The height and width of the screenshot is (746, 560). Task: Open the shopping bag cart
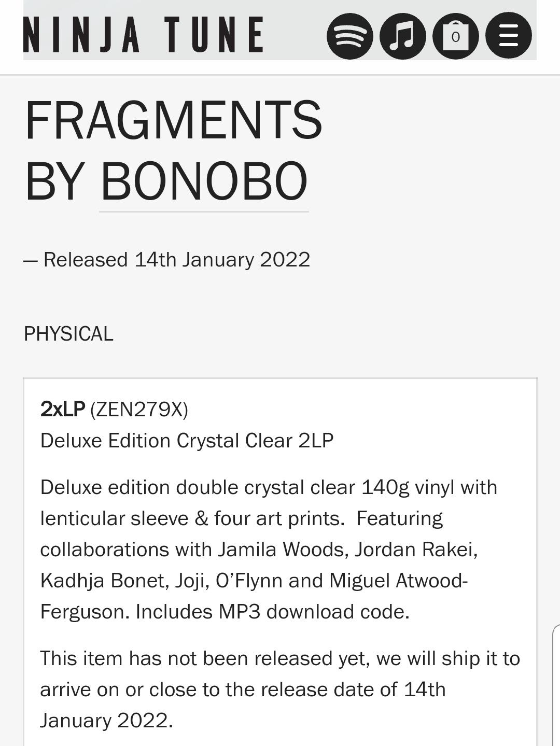tap(455, 35)
